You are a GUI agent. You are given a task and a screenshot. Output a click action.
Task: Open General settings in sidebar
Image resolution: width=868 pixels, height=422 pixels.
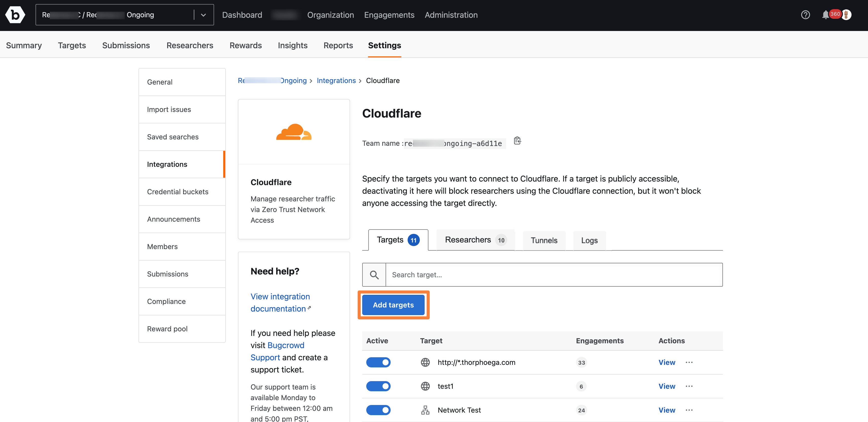[x=182, y=82]
